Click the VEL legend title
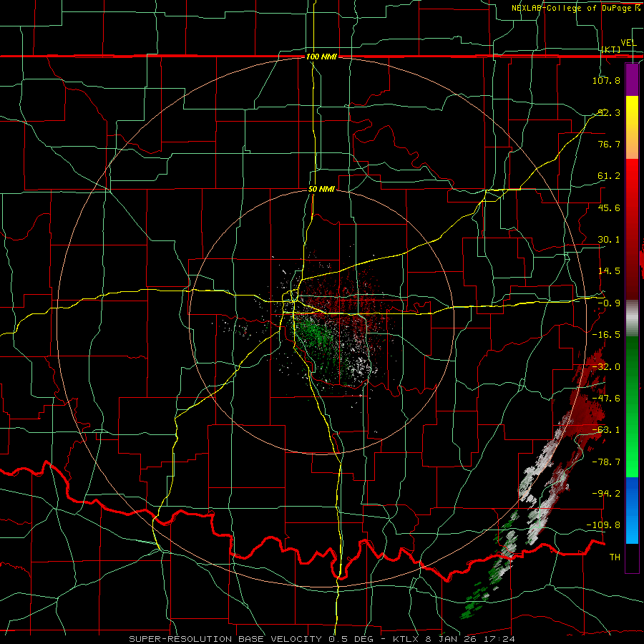 (628, 43)
